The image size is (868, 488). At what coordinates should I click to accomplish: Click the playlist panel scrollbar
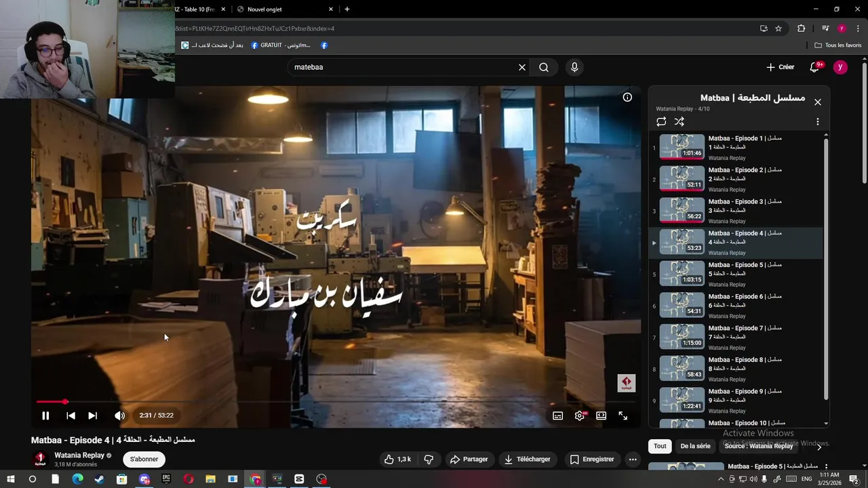click(826, 268)
